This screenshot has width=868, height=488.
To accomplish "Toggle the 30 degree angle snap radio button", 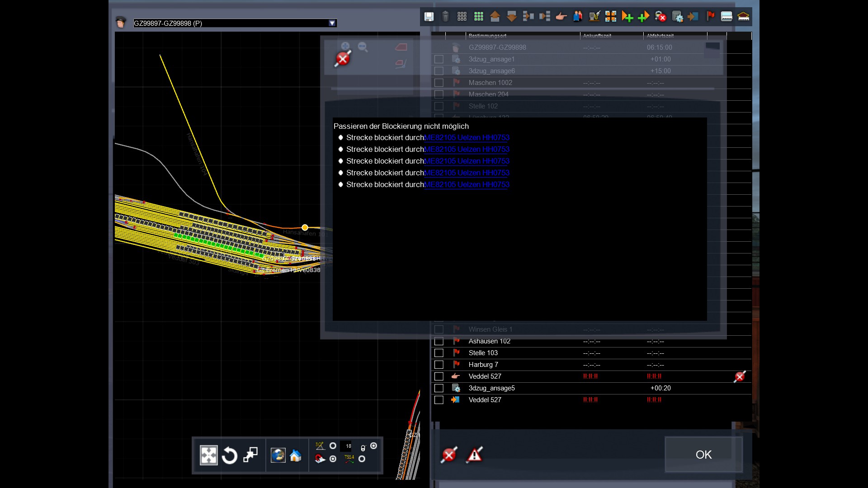I will click(x=333, y=446).
